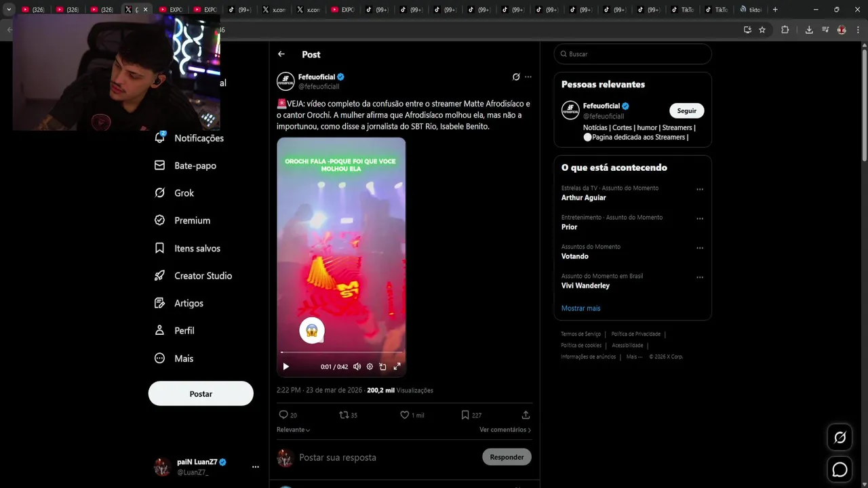Image resolution: width=868 pixels, height=488 pixels.
Task: Open the tab search dropdown arrow
Action: [x=9, y=9]
